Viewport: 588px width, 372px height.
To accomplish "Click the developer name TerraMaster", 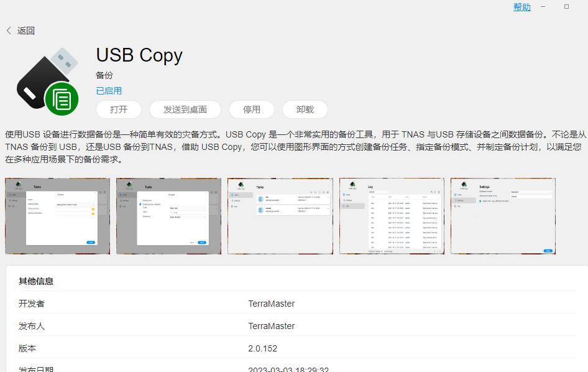I will click(x=272, y=304).
